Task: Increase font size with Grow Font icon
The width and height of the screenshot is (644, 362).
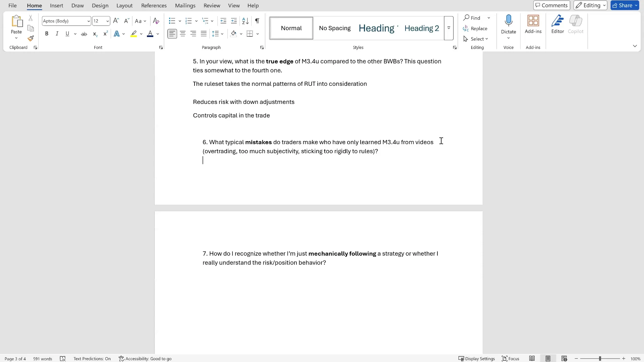Action: pos(116,21)
